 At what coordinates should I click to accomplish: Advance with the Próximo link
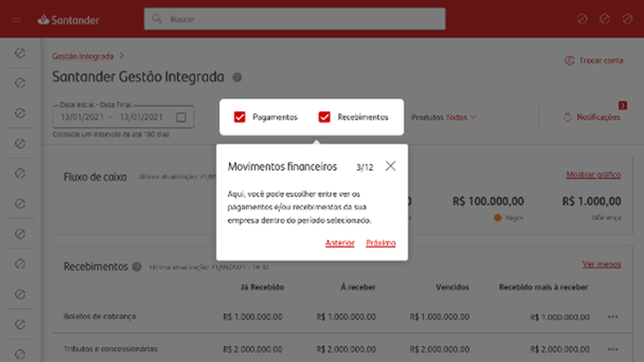[380, 243]
